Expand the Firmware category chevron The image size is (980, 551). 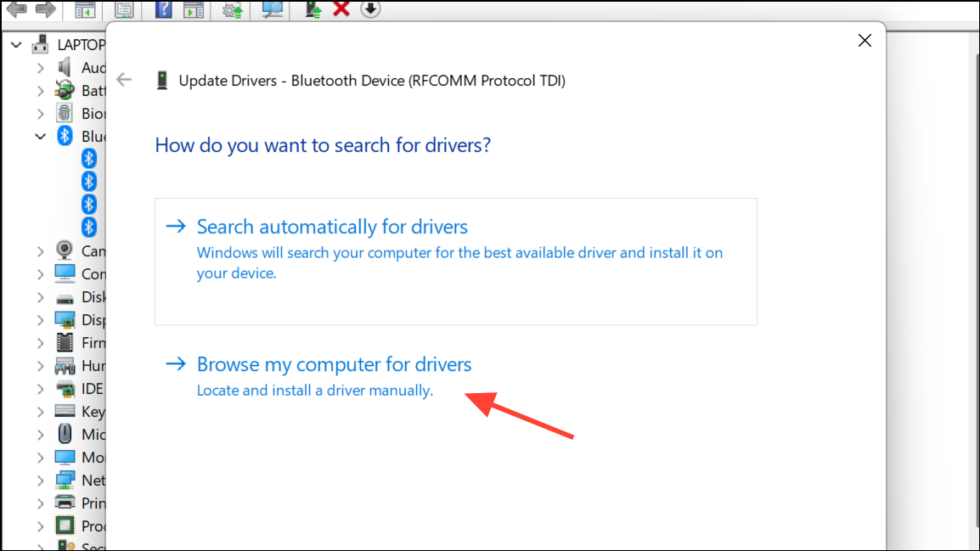[x=40, y=342]
